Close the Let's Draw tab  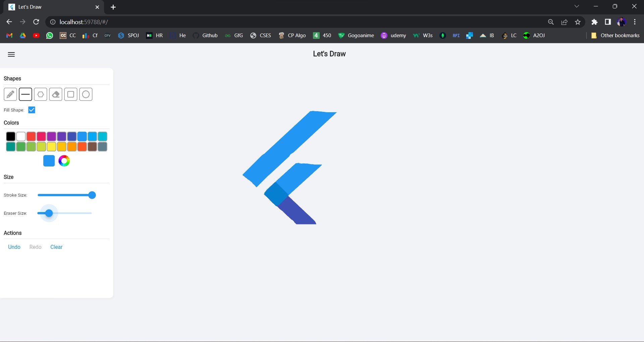[97, 7]
